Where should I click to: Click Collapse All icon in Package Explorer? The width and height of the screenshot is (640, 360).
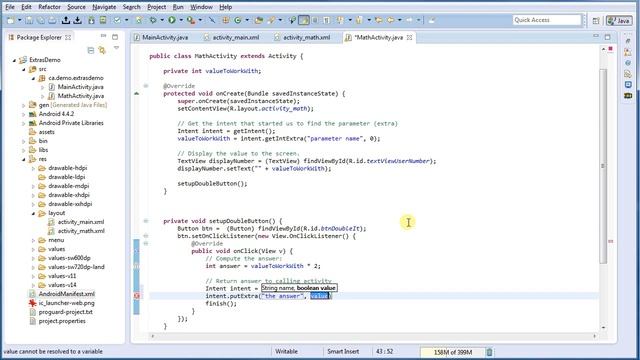coord(91,50)
